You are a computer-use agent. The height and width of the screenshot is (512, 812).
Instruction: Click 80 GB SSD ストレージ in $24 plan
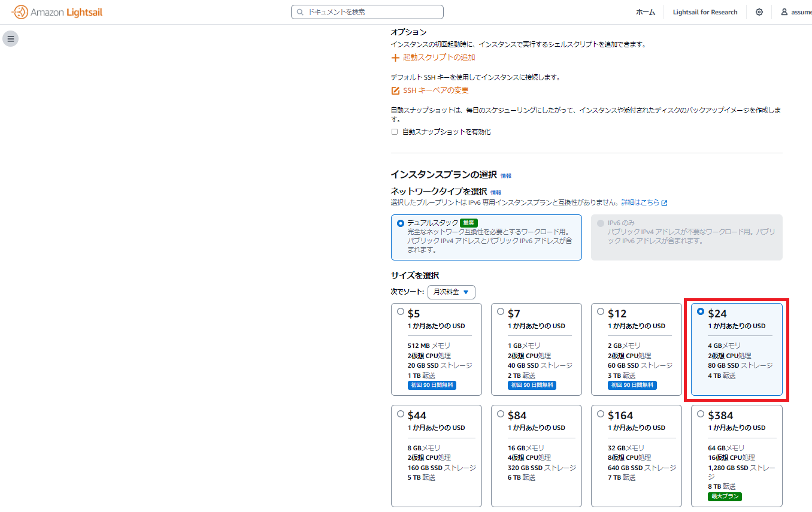[x=740, y=365]
